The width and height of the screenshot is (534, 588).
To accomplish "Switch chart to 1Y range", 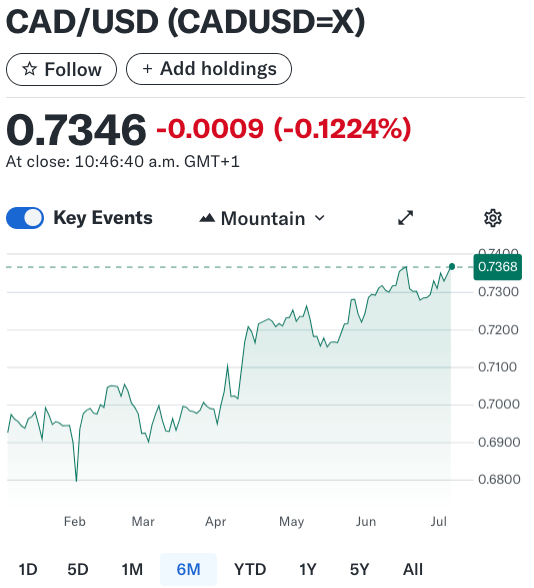I will 308,570.
